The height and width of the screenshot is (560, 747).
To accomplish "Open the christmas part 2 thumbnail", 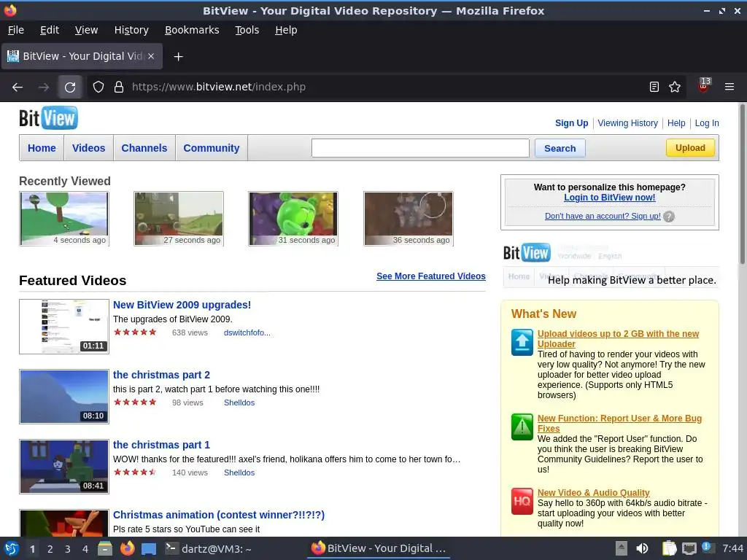I will click(x=64, y=397).
